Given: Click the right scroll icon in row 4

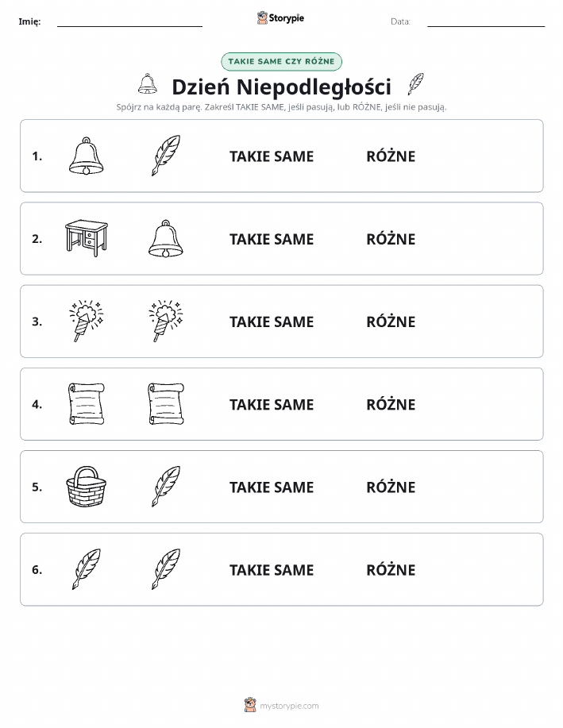Looking at the screenshot, I should [x=166, y=403].
